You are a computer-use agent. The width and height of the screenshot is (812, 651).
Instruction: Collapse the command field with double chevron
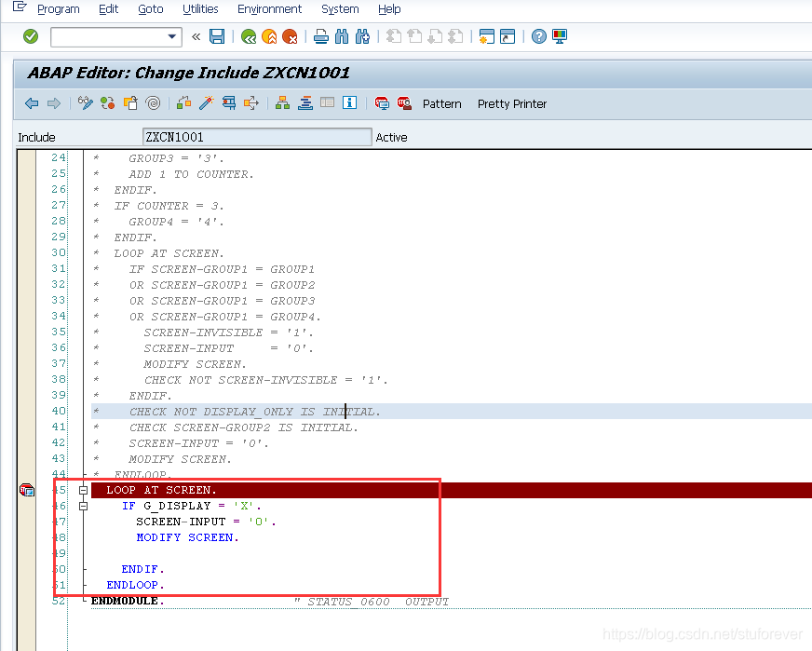196,36
